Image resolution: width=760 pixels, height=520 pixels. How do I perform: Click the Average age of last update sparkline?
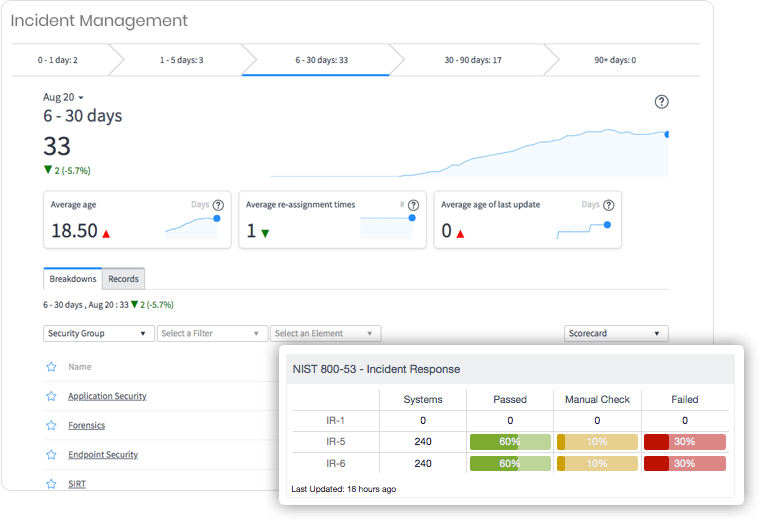click(x=583, y=231)
